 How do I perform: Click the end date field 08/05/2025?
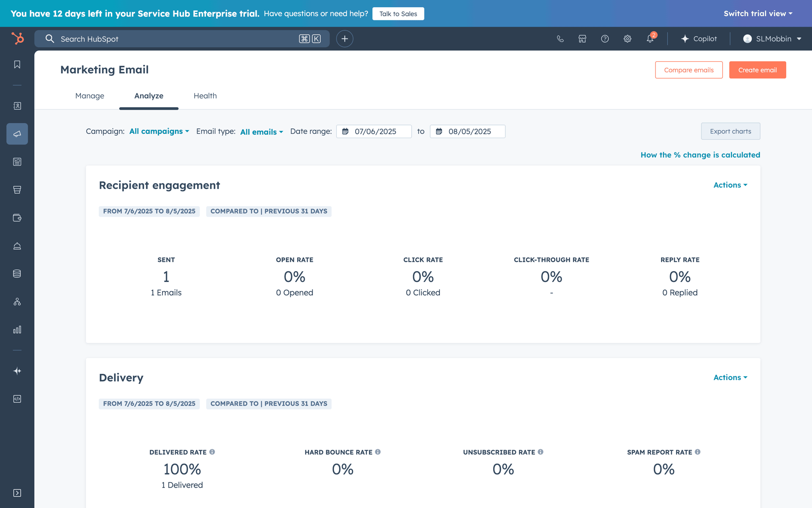[x=467, y=131]
